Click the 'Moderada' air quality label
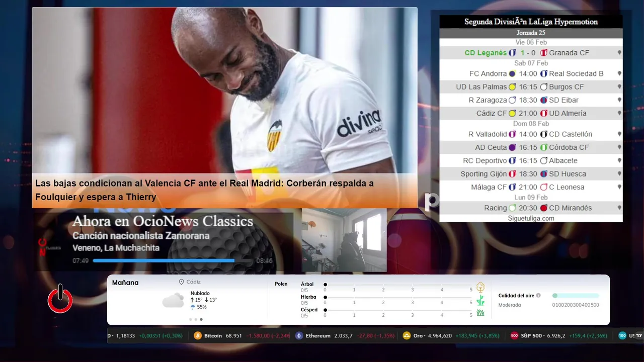 (x=510, y=305)
